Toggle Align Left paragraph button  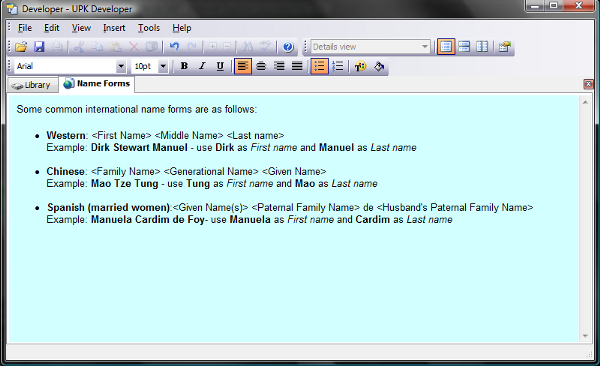click(243, 66)
